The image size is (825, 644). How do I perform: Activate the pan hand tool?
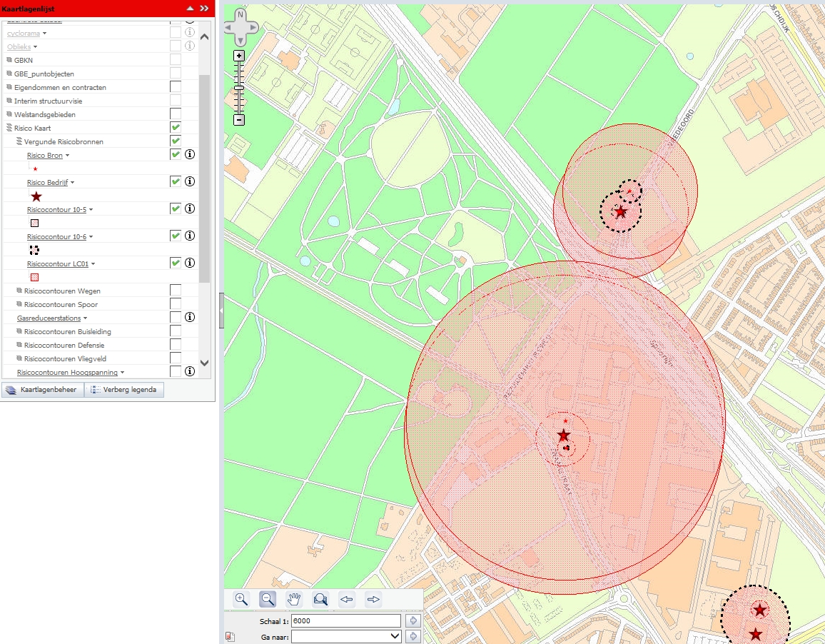[294, 599]
